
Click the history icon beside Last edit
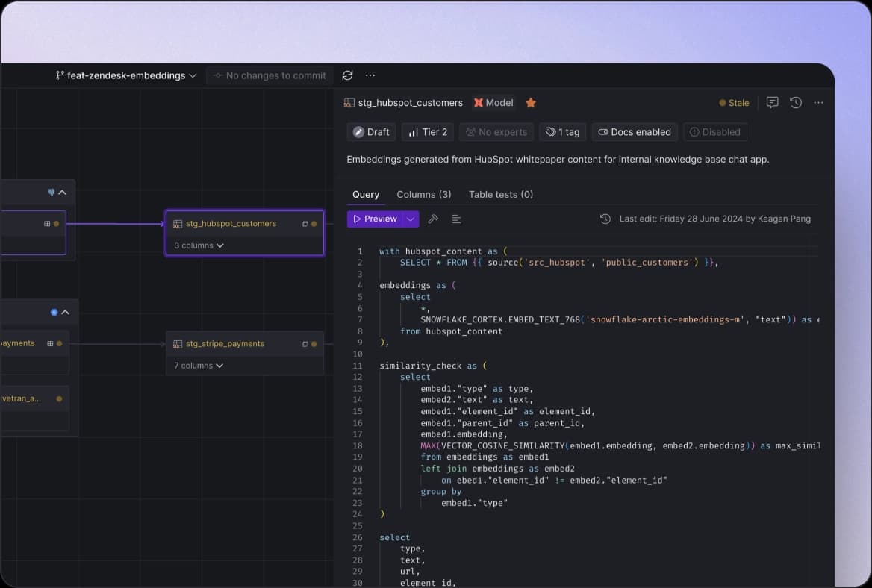click(x=605, y=219)
